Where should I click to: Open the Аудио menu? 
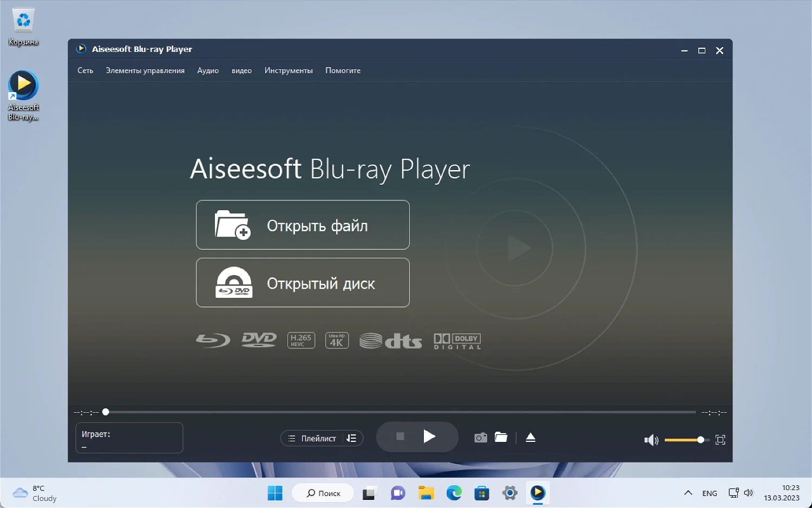pyautogui.click(x=207, y=70)
